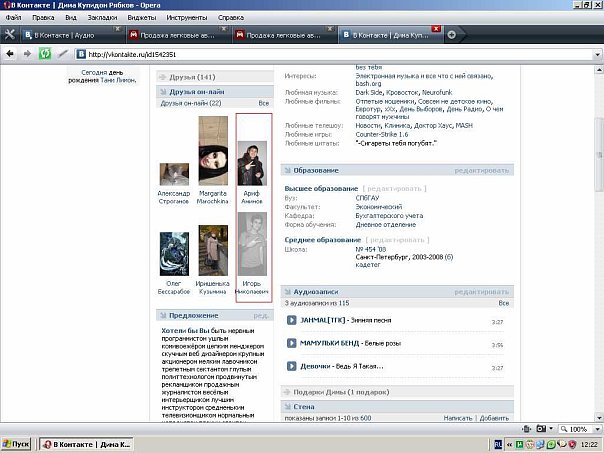Play ЗАНМАЦ[ТГК] - Зимняя песня track
This screenshot has width=604, height=453.
[292, 320]
